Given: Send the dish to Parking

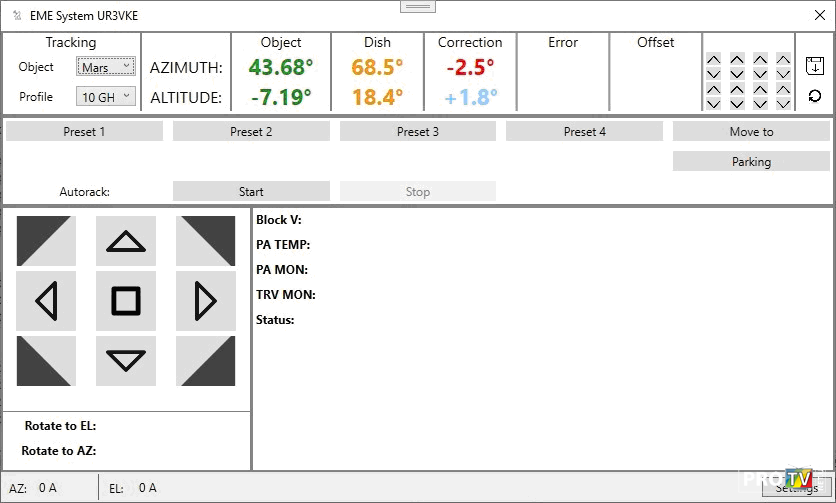Looking at the screenshot, I should point(751,161).
